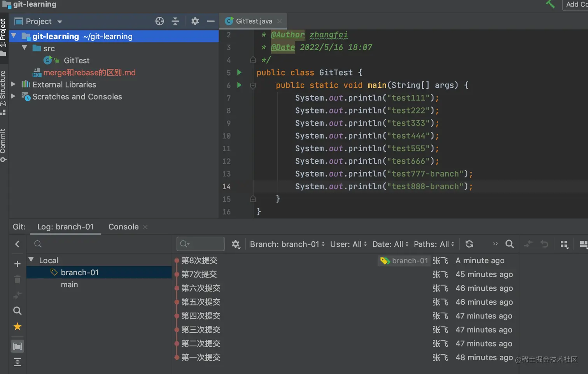Click the locate/select opened file target icon
This screenshot has width=588, height=374.
tap(159, 21)
